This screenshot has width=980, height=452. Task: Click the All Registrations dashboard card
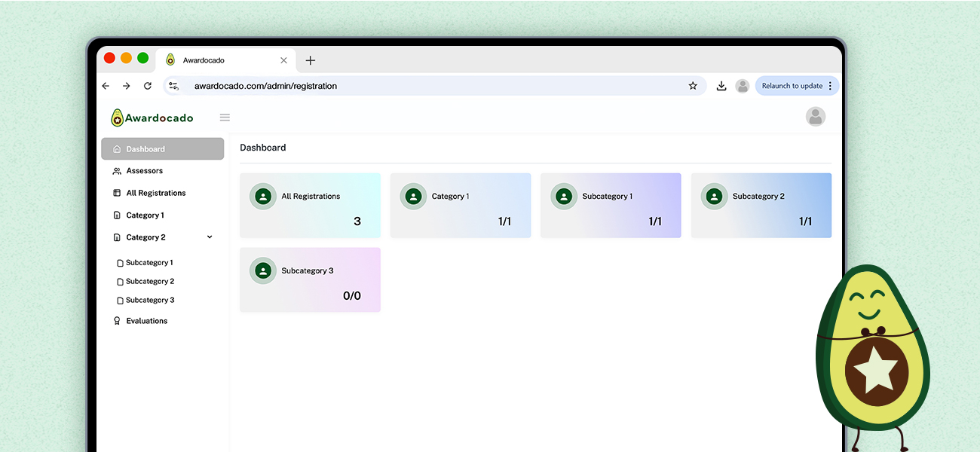(x=310, y=205)
